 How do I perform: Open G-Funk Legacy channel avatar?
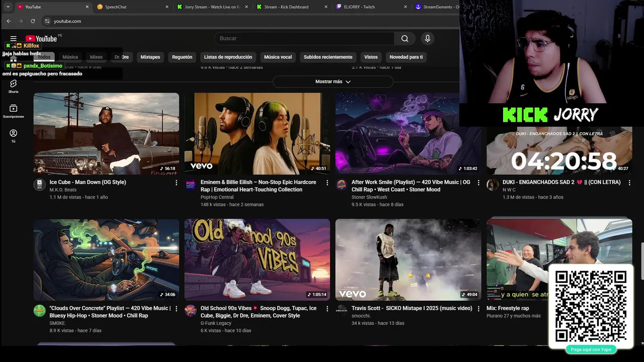191,310
